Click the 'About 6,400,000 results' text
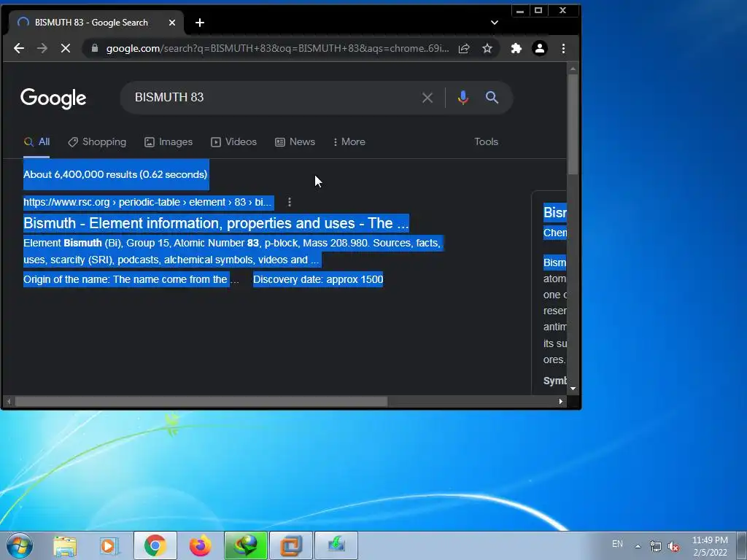Image resolution: width=747 pixels, height=560 pixels. tap(115, 174)
